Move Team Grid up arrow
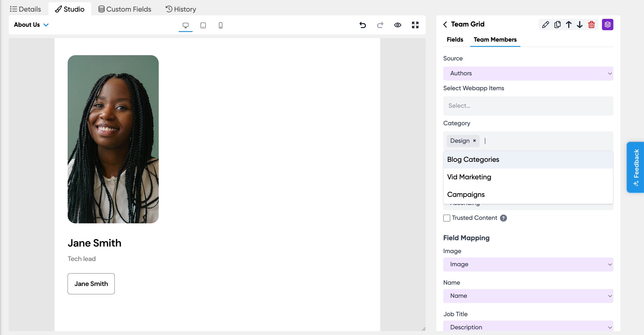Viewport: 644px width, 335px height. (569, 25)
